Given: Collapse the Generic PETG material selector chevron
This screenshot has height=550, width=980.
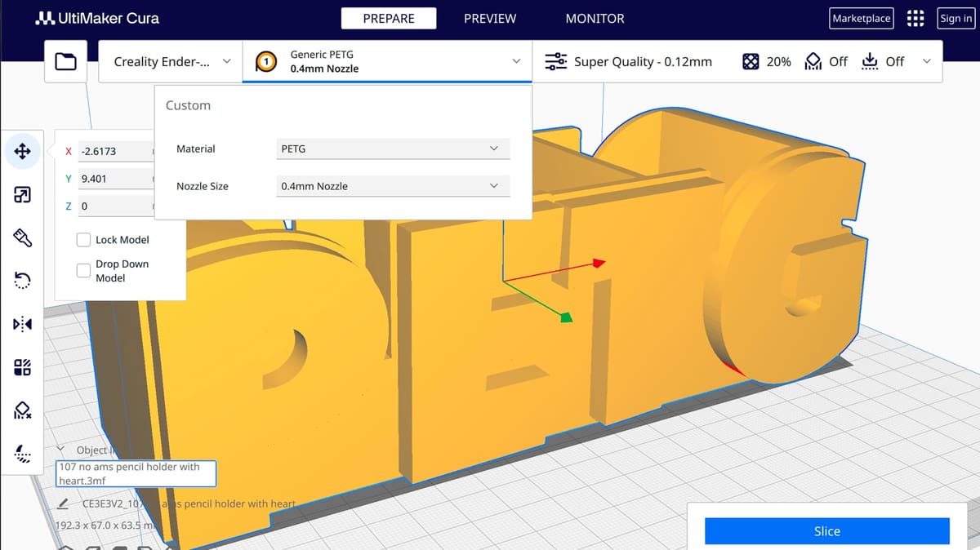Looking at the screenshot, I should (515, 61).
